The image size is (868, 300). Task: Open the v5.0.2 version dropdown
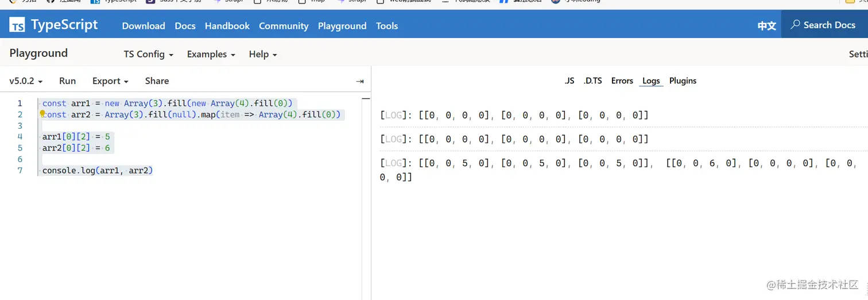pos(26,81)
